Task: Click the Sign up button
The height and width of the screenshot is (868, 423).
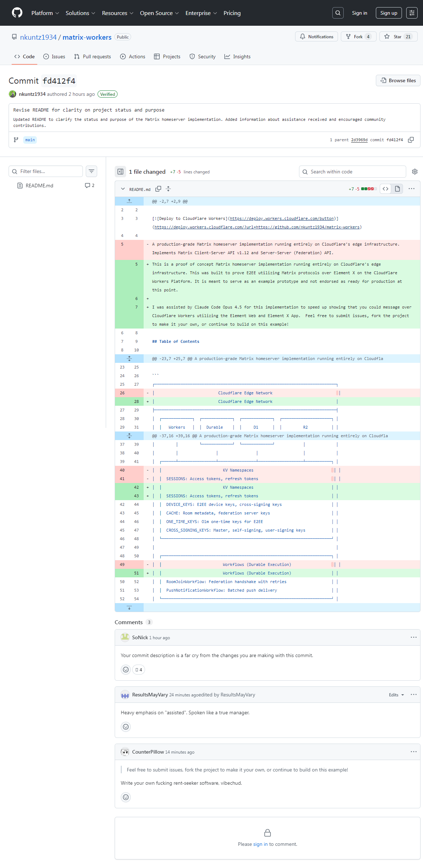Action: pyautogui.click(x=389, y=13)
